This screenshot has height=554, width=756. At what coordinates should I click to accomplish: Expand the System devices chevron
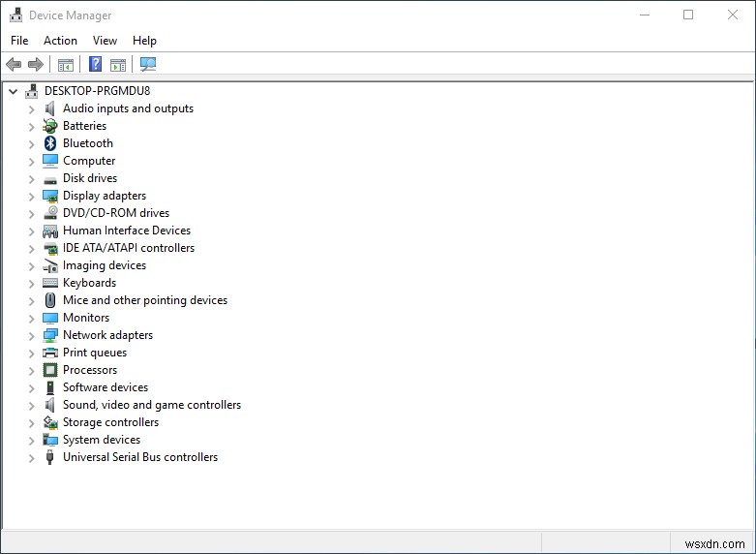click(31, 441)
